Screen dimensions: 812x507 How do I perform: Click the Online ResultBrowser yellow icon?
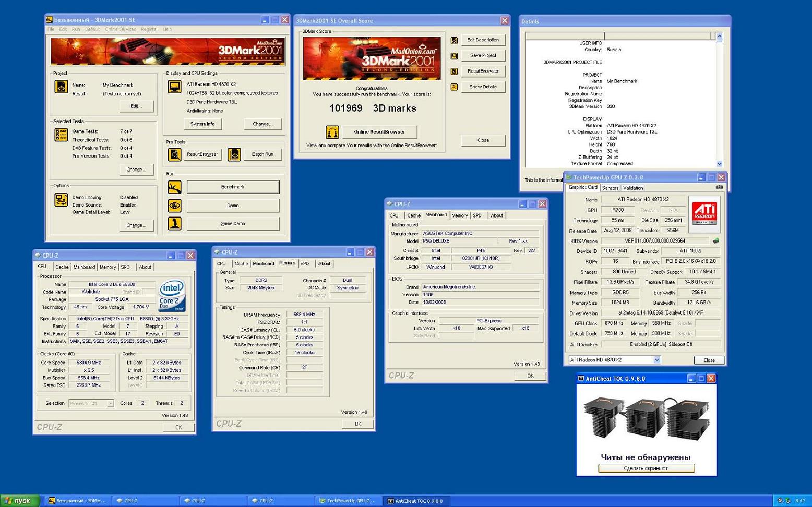332,132
